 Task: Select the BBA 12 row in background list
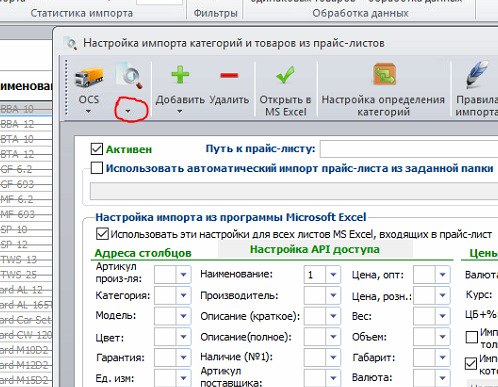coord(26,124)
